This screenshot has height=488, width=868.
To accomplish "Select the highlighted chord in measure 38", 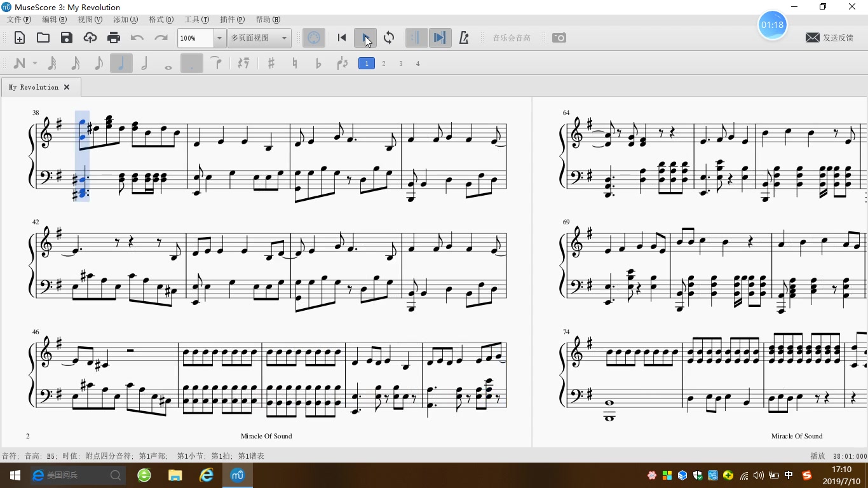I will coord(82,156).
